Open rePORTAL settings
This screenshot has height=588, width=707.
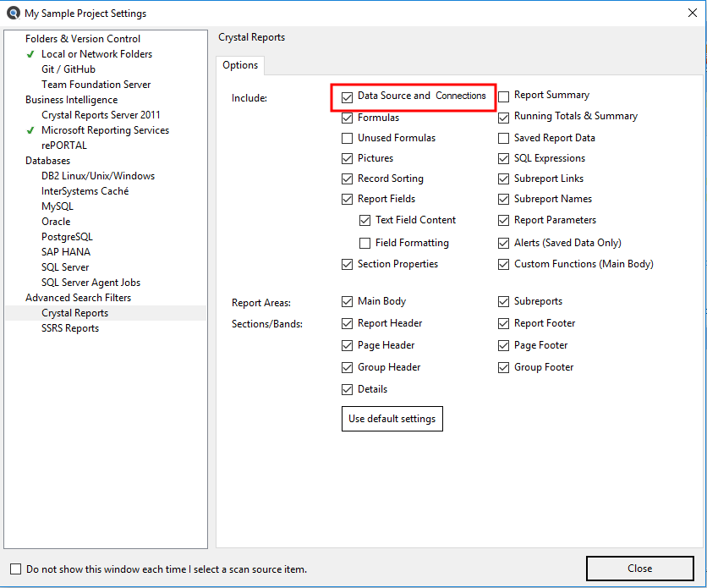[64, 146]
